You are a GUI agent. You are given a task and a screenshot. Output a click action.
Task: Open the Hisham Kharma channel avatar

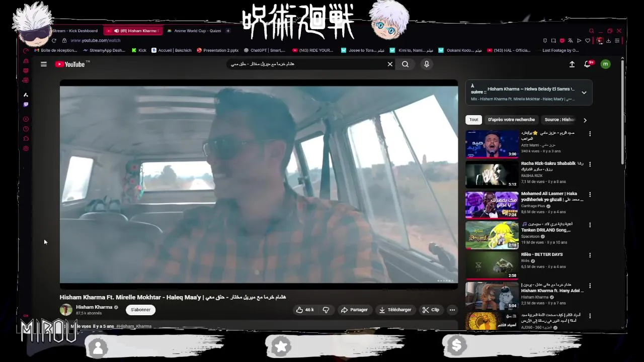(x=66, y=310)
